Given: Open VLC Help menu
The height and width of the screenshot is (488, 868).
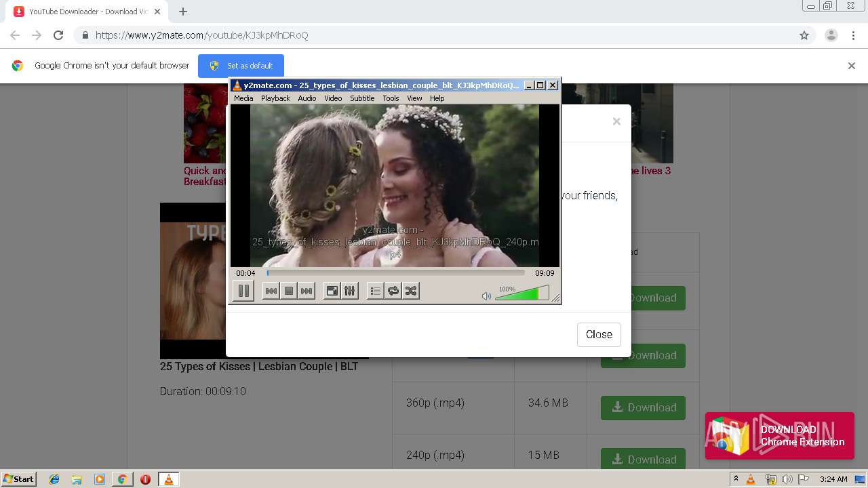Looking at the screenshot, I should pyautogui.click(x=437, y=98).
